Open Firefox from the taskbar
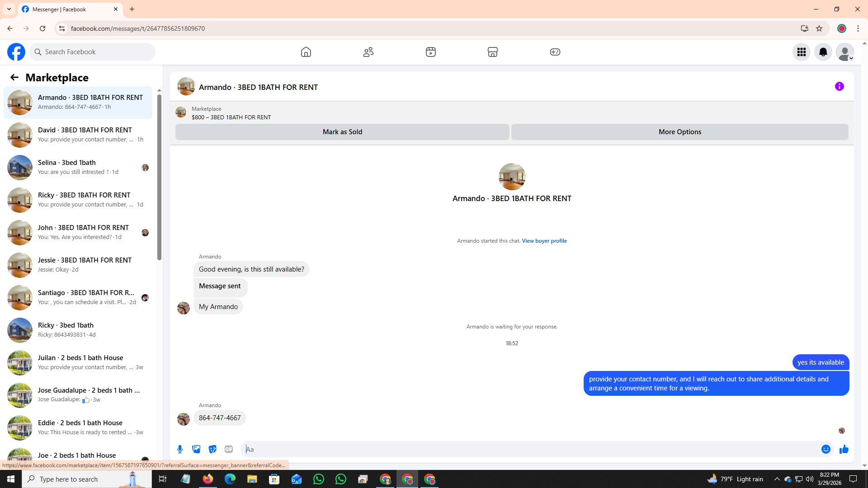This screenshot has width=868, height=488. [x=208, y=479]
